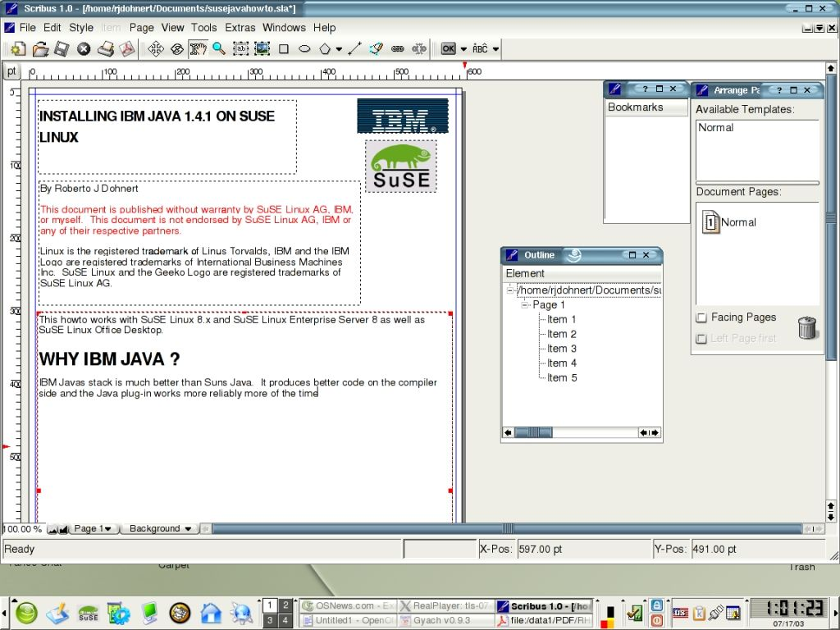Select Item 3 in the Outline tree
The width and height of the screenshot is (840, 630).
coord(562,349)
